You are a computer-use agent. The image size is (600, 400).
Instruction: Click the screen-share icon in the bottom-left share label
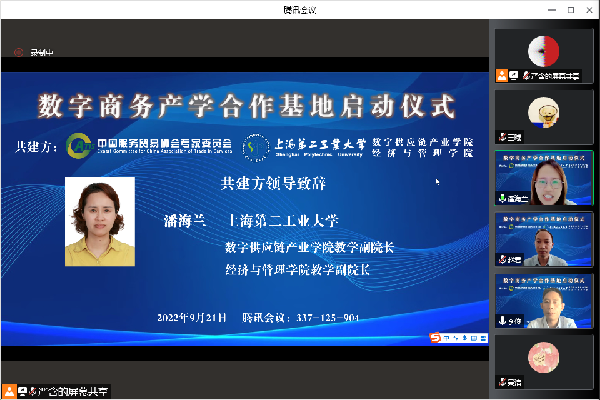coord(22,392)
